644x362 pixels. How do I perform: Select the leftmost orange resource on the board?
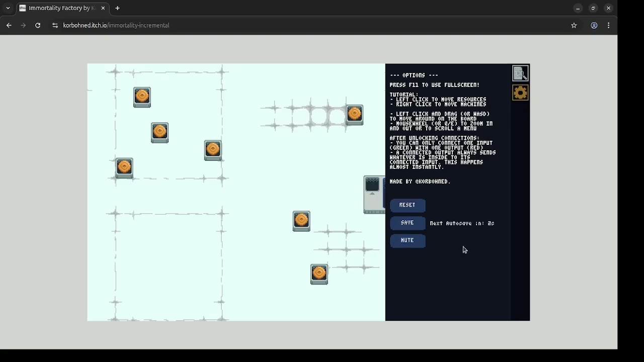click(x=124, y=167)
